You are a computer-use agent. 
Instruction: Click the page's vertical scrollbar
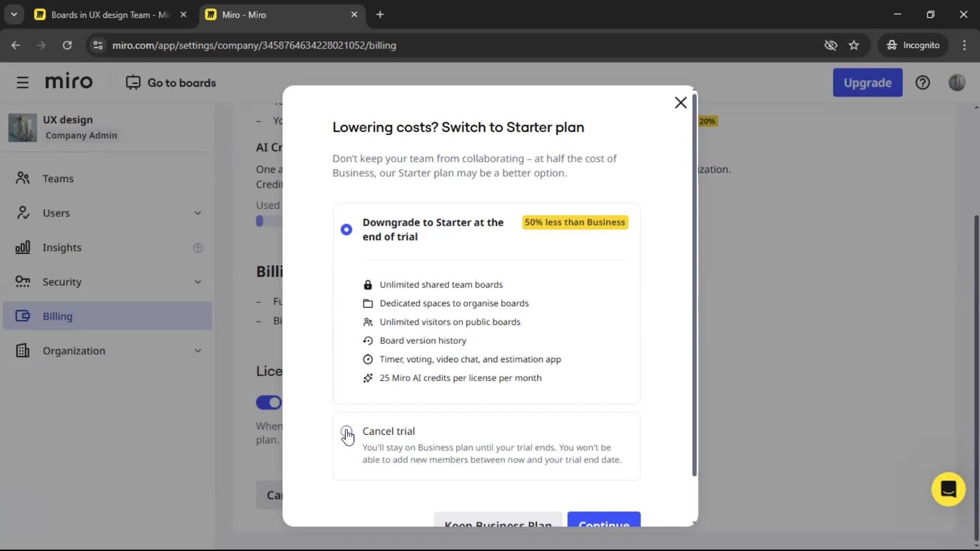[976, 378]
